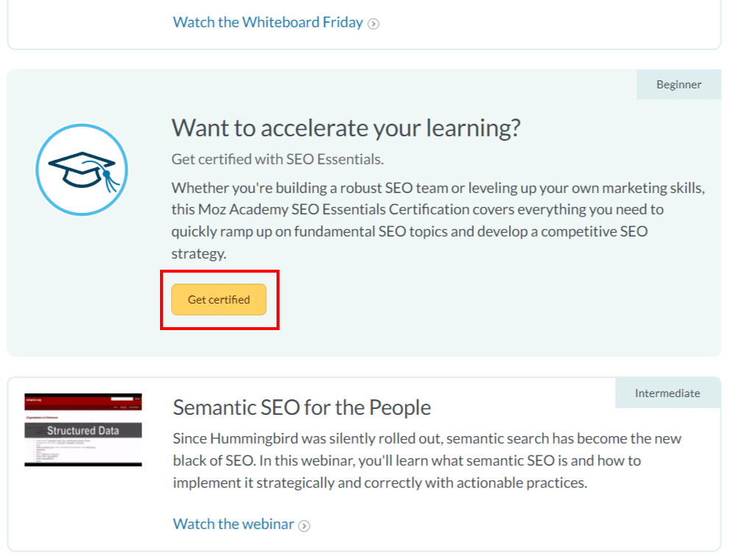Viewport: 730px width, 560px height.
Task: Follow the Watch the webinar link
Action: pyautogui.click(x=233, y=524)
